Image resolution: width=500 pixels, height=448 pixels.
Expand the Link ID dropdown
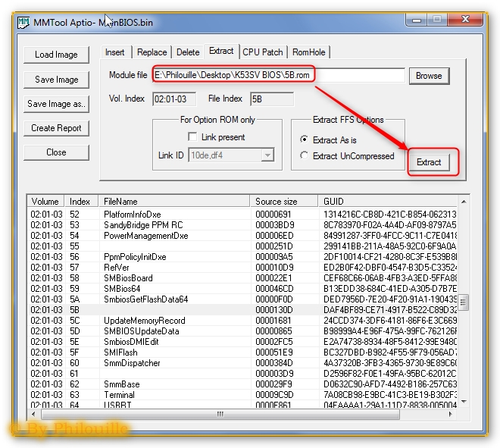[x=267, y=155]
